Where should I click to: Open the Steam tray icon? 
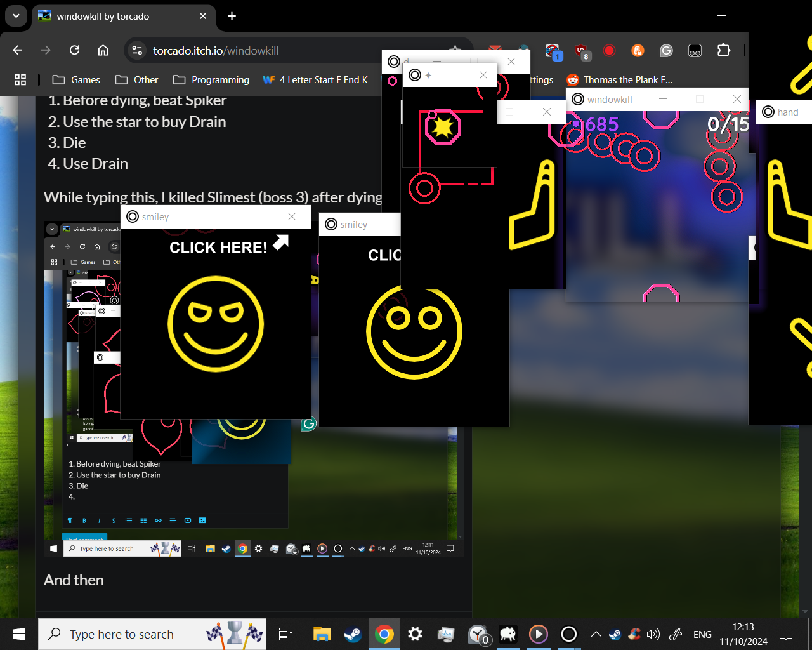pyautogui.click(x=615, y=634)
